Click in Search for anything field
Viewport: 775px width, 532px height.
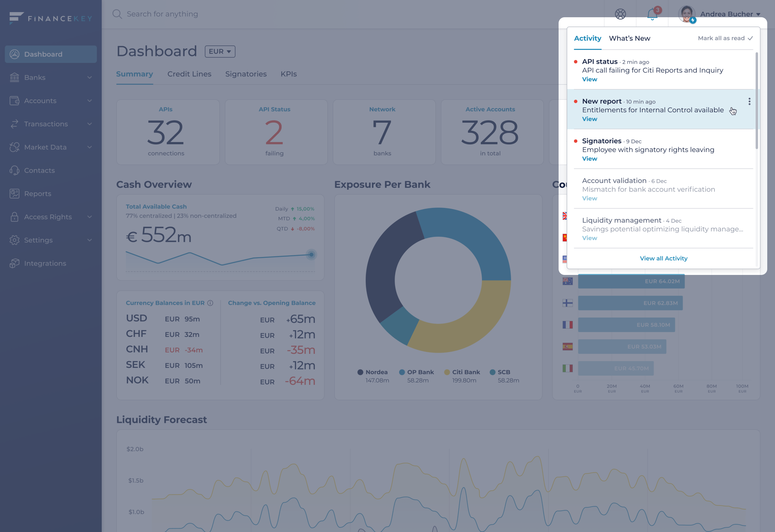162,14
